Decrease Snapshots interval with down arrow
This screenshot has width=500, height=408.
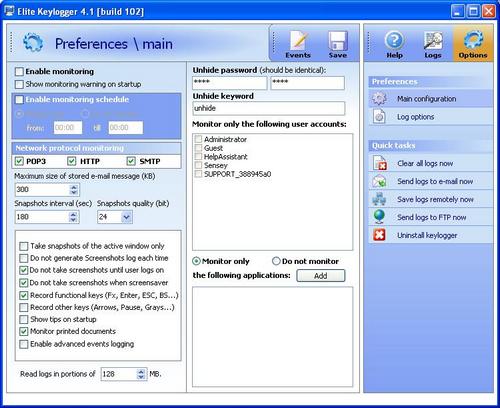pos(74,220)
